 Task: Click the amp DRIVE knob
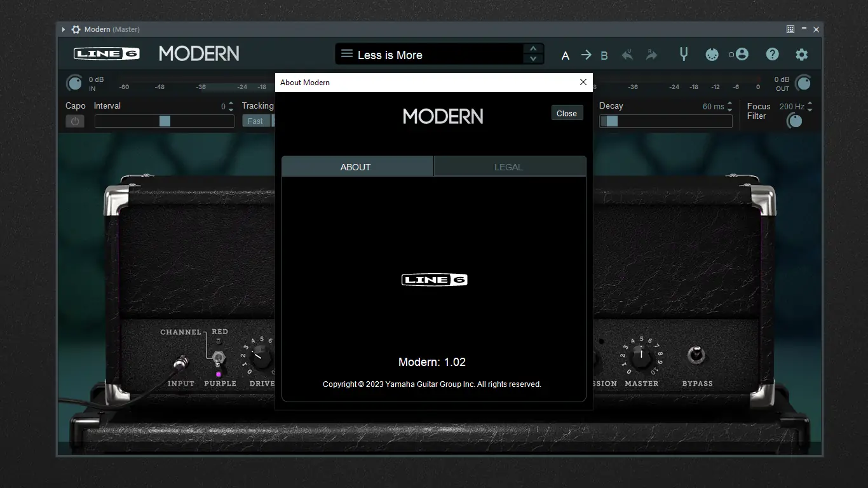(261, 356)
